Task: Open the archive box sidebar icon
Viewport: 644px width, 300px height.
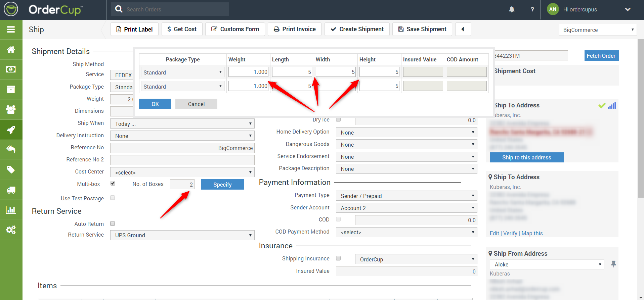Action: (x=11, y=90)
